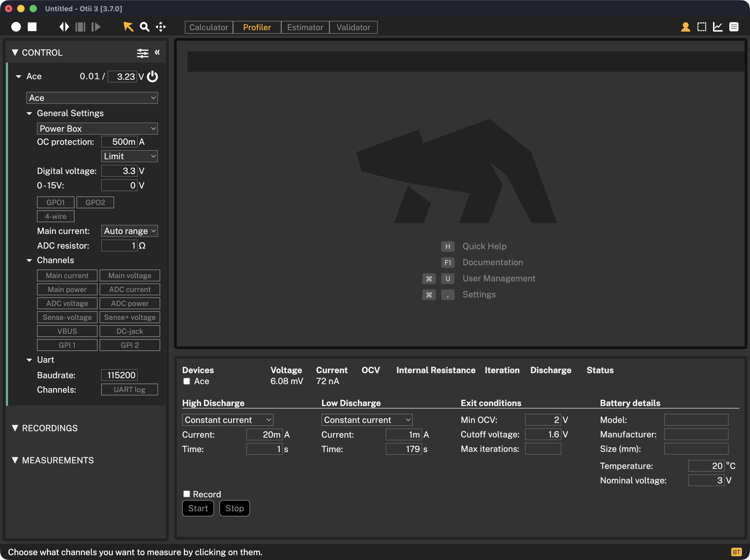Collapse the General Settings section
The height and width of the screenshot is (560, 750).
(29, 113)
